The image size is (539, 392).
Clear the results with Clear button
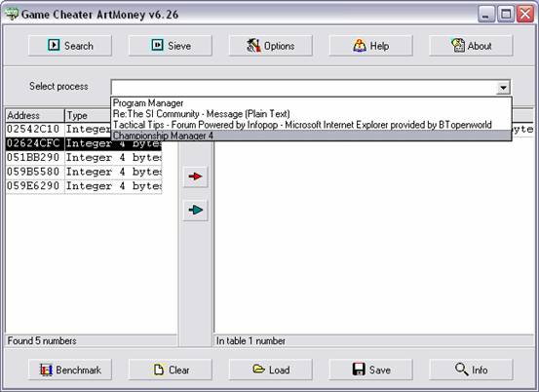171,370
